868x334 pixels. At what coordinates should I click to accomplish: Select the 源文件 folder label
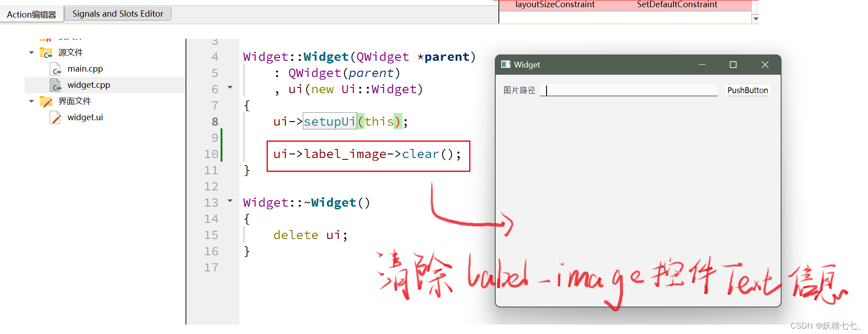tap(71, 52)
